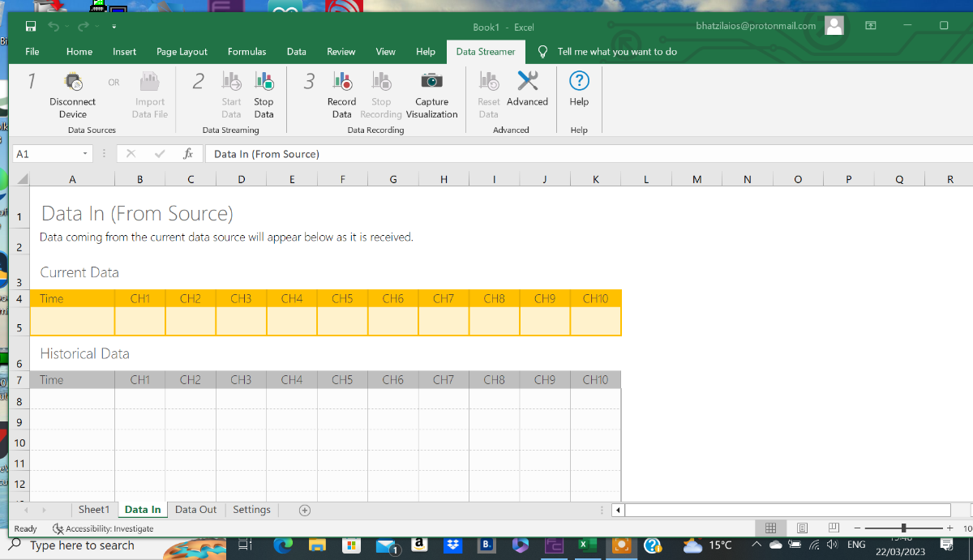Screen dimensions: 973x560
Task: Click Accessibility: Investigate in status bar
Action: pyautogui.click(x=103, y=528)
